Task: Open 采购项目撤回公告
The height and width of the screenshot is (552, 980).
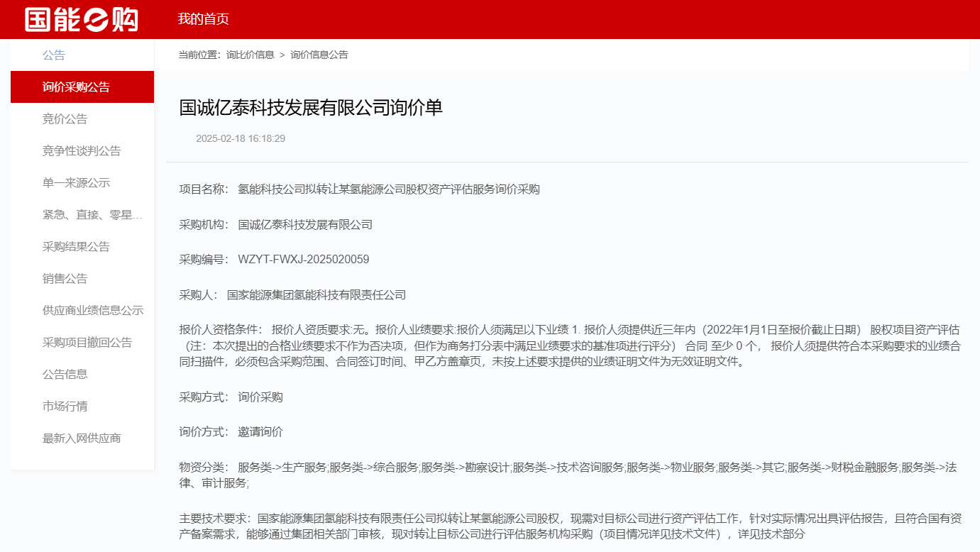Action: [87, 343]
